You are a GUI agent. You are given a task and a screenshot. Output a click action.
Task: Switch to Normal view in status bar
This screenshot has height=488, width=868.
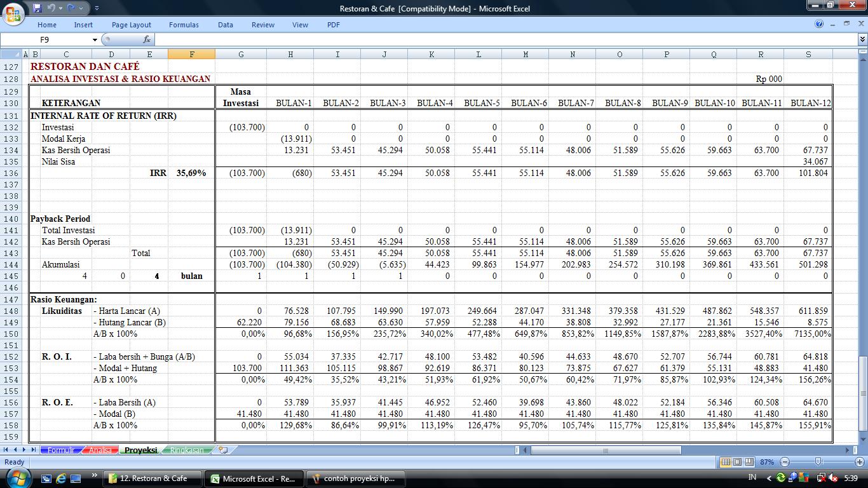point(726,462)
